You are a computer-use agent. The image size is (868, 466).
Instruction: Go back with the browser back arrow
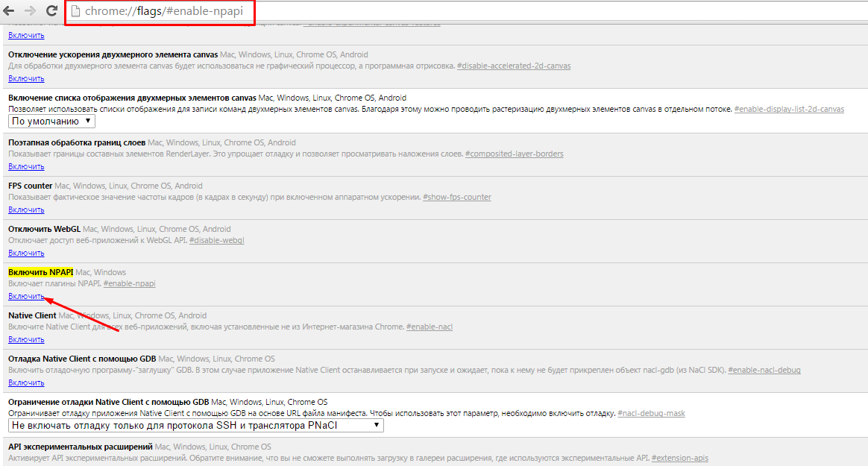[x=9, y=10]
